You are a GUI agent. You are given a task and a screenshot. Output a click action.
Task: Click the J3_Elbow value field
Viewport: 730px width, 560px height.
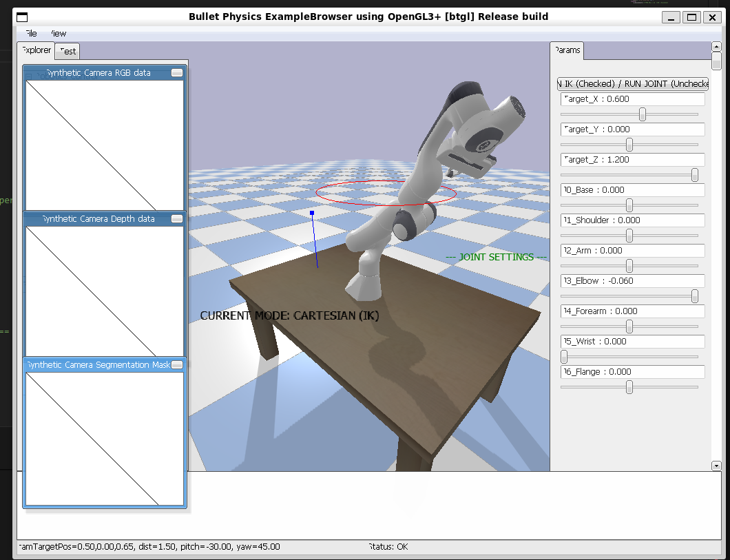tap(633, 281)
